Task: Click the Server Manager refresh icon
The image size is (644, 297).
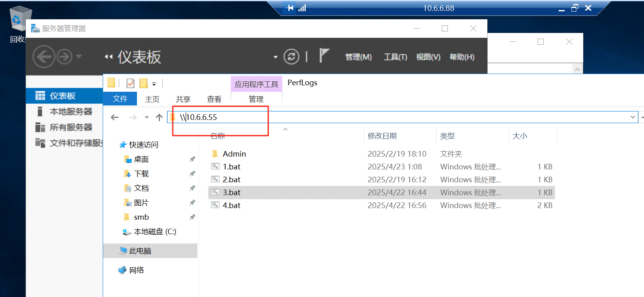Action: [291, 57]
